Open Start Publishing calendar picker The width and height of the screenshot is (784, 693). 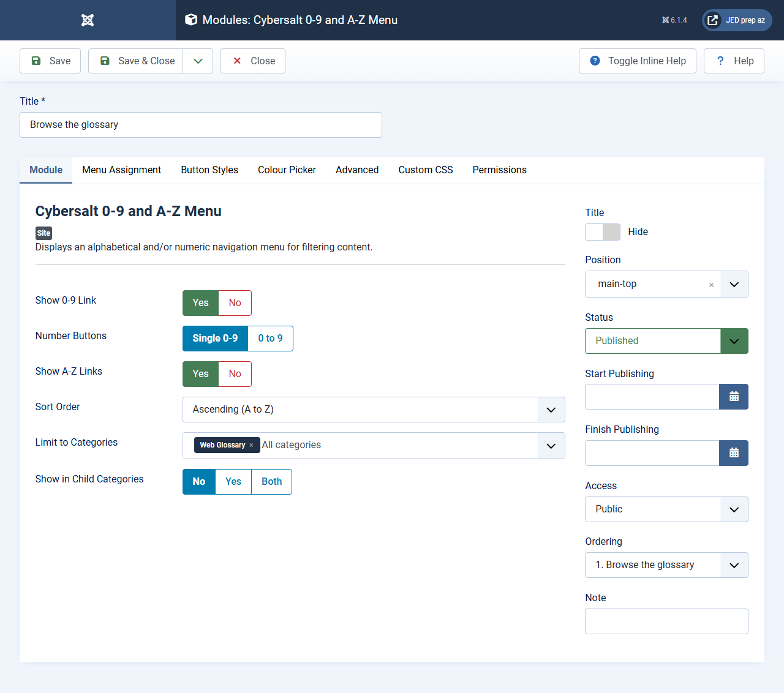click(734, 397)
